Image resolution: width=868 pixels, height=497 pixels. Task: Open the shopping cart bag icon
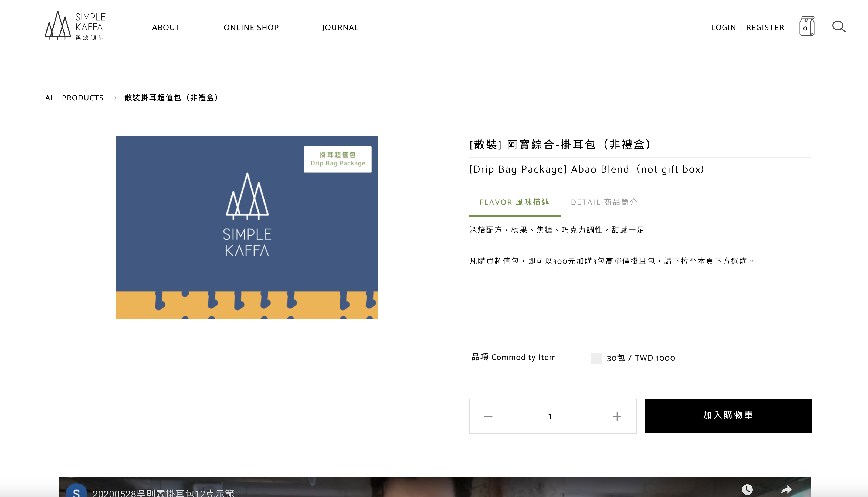point(807,26)
